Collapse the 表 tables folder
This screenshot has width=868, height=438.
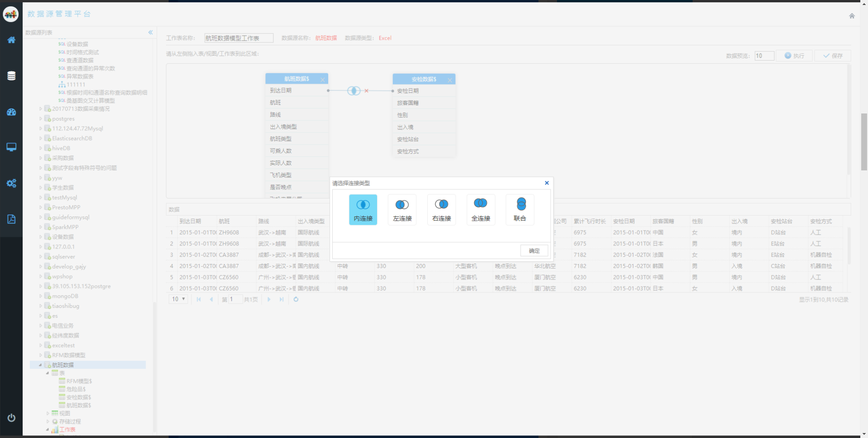(48, 373)
